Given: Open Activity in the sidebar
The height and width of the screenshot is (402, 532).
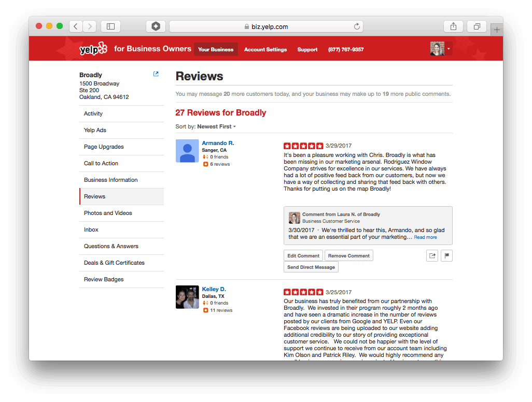Looking at the screenshot, I should [x=121, y=113].
